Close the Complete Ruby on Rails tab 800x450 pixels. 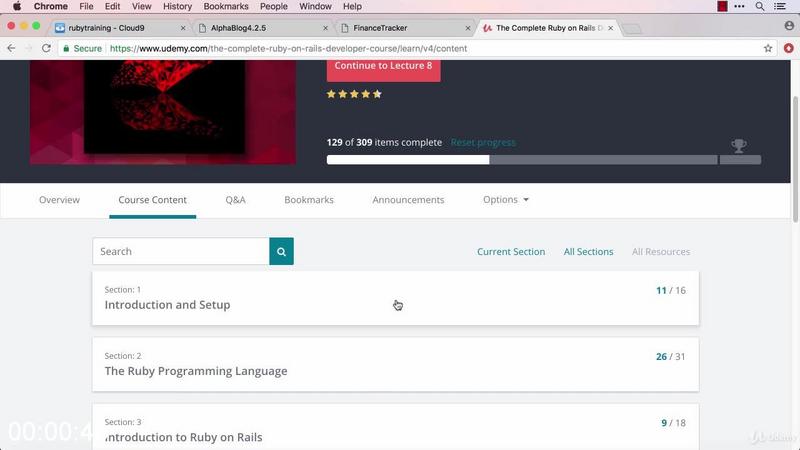[x=610, y=28]
